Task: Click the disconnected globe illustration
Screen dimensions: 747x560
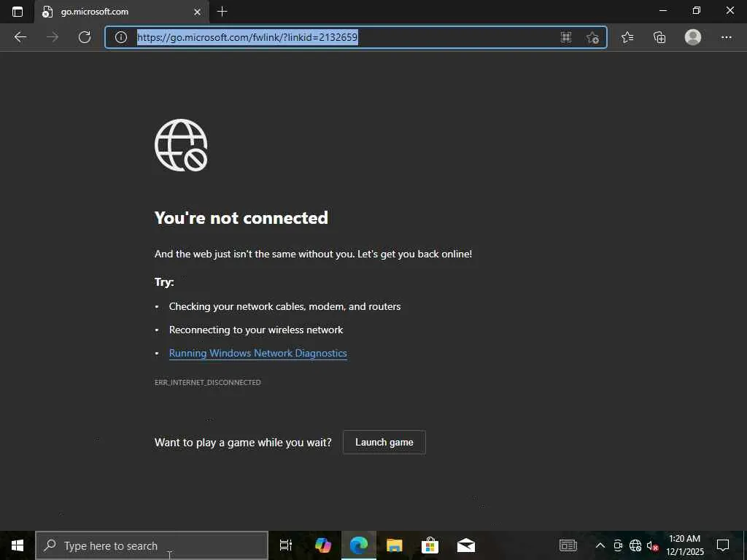Action: pos(181,145)
